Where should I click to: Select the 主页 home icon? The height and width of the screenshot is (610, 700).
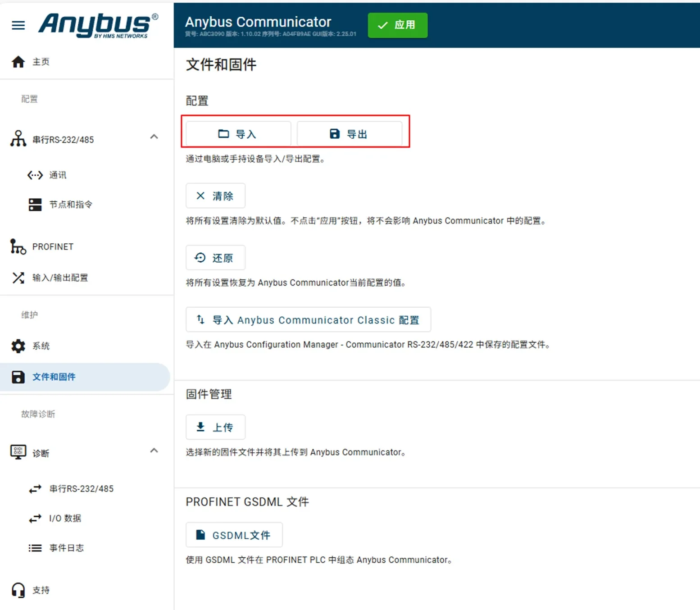click(18, 61)
